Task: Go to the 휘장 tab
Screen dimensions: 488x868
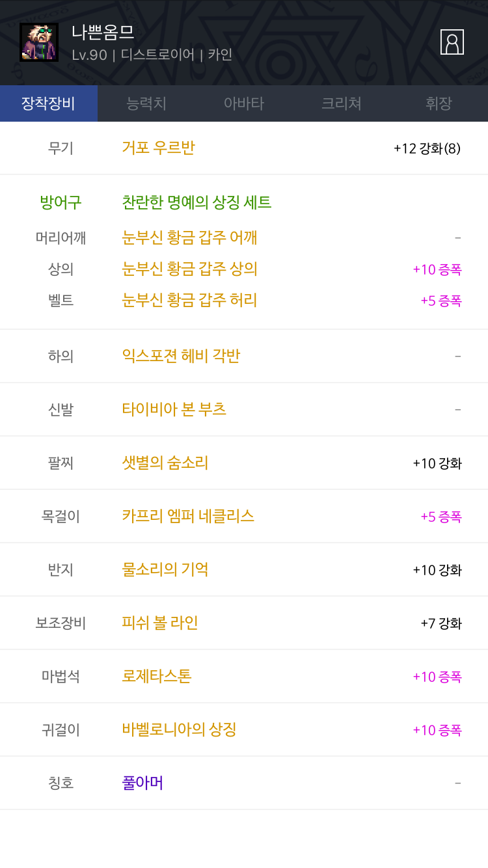Action: click(x=439, y=103)
